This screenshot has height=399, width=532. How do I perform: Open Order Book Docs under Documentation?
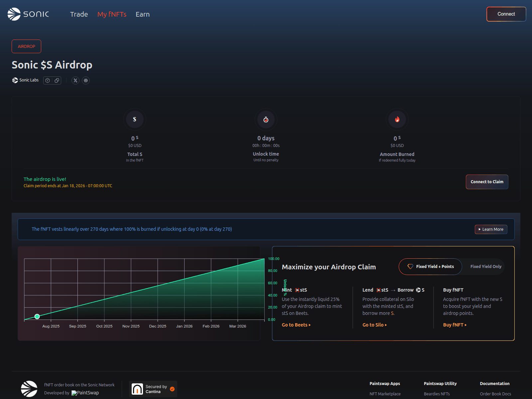click(x=495, y=393)
